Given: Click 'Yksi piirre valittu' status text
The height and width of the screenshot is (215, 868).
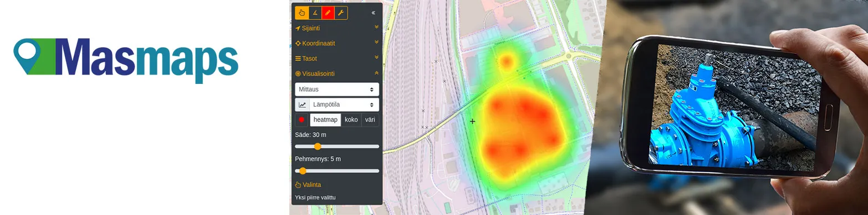Looking at the screenshot, I should 315,197.
